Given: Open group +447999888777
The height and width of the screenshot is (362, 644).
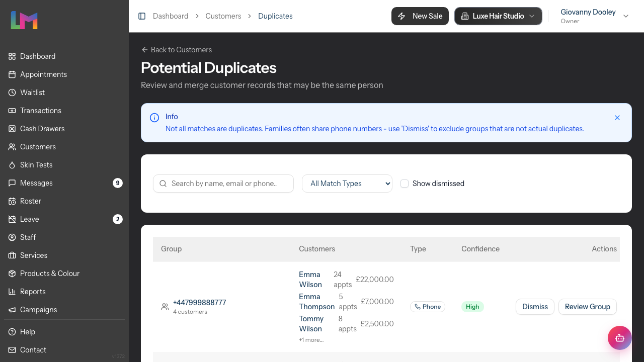Looking at the screenshot, I should (x=199, y=303).
